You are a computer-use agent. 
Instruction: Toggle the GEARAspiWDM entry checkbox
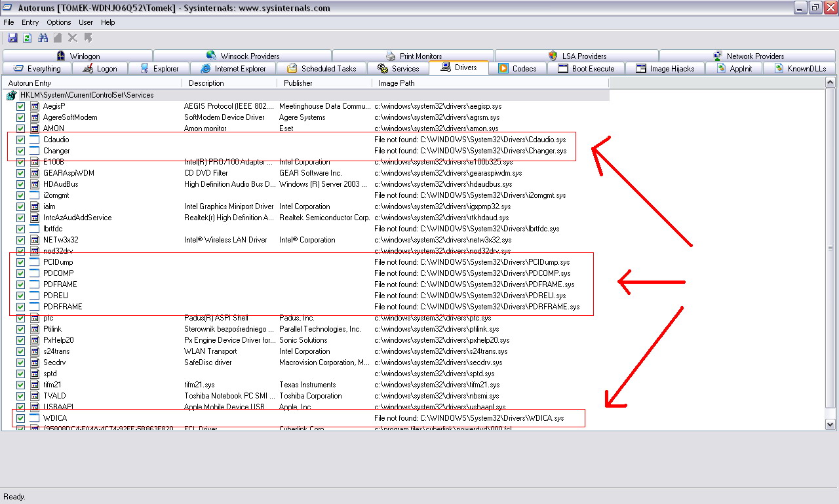(21, 173)
